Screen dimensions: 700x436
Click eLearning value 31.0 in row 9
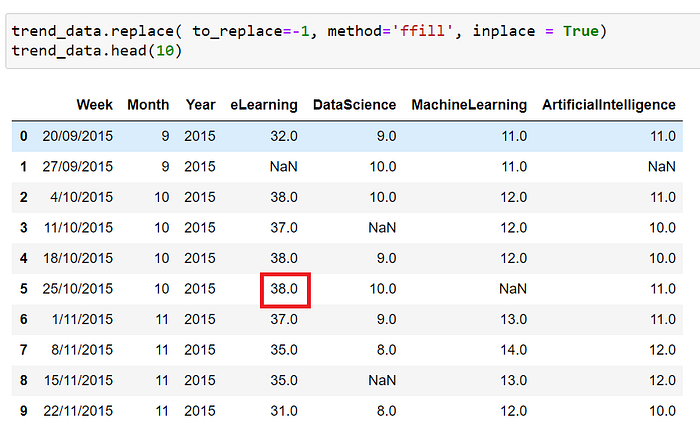pyautogui.click(x=284, y=411)
